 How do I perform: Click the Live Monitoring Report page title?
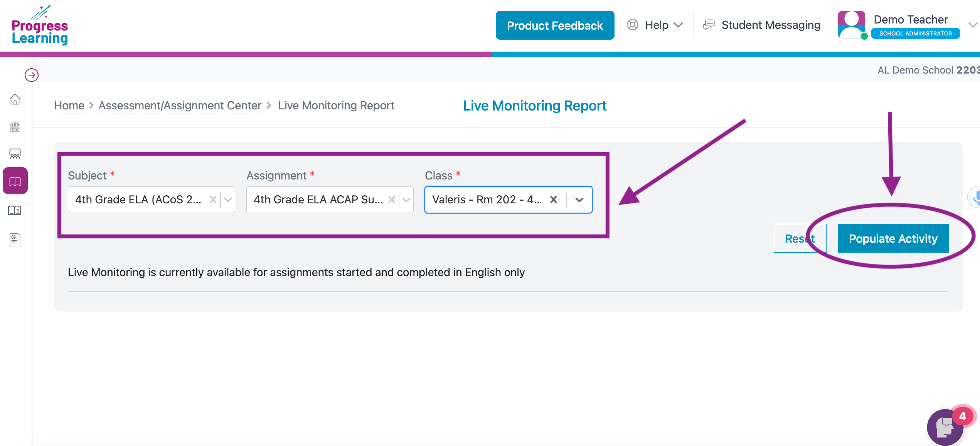(535, 106)
